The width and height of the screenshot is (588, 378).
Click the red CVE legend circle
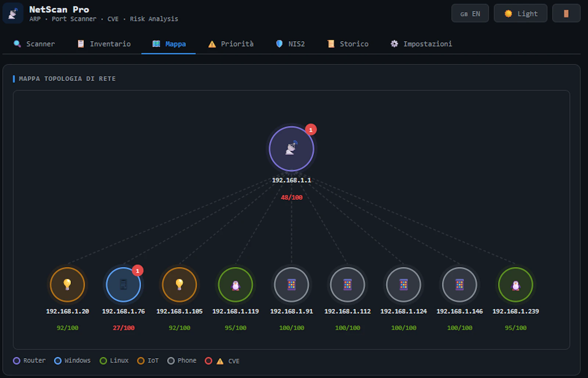click(x=208, y=361)
